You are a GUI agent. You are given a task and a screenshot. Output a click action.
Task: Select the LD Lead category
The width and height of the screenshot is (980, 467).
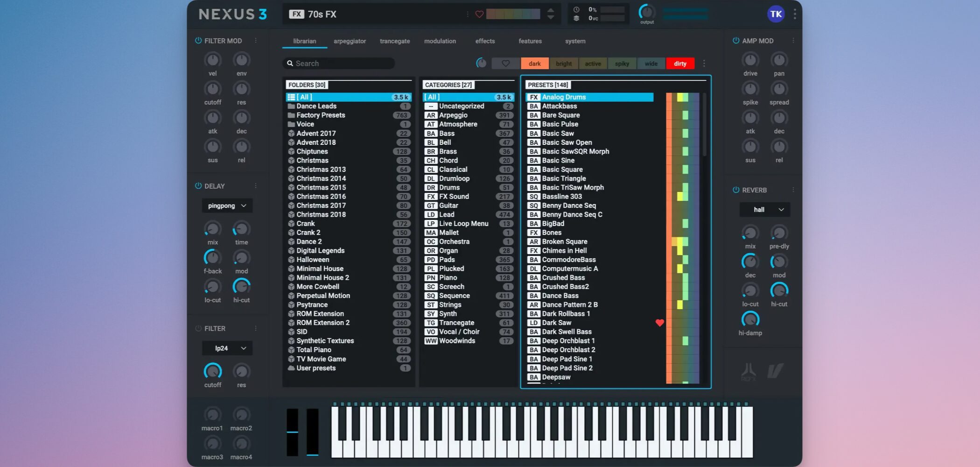tap(468, 215)
